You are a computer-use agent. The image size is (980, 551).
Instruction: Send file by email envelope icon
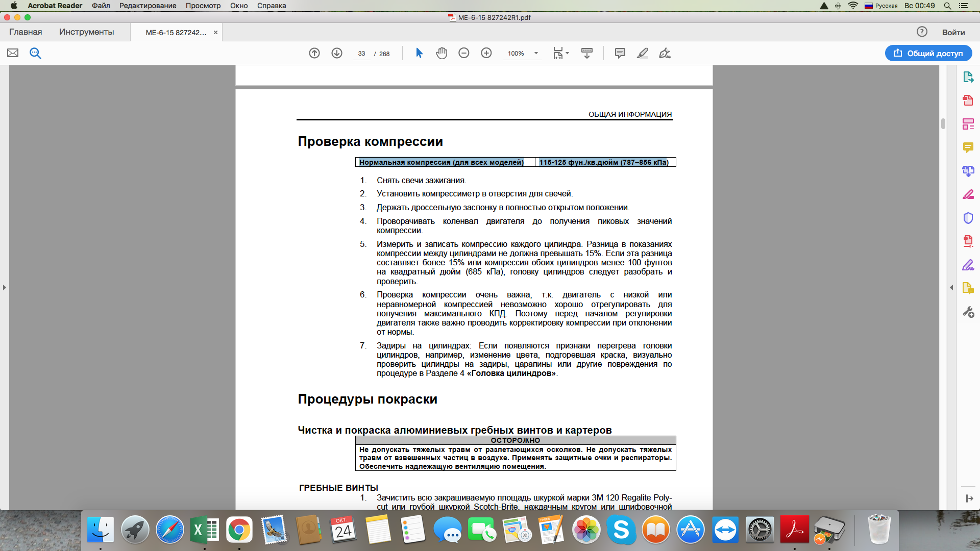point(13,53)
